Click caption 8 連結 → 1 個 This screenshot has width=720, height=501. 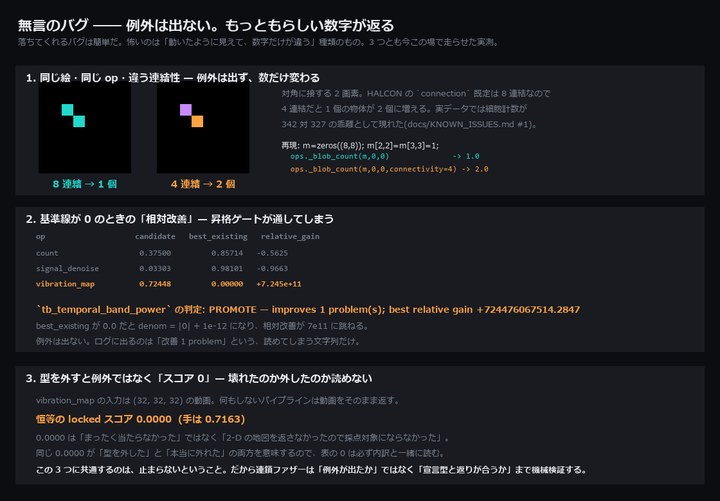(x=85, y=184)
